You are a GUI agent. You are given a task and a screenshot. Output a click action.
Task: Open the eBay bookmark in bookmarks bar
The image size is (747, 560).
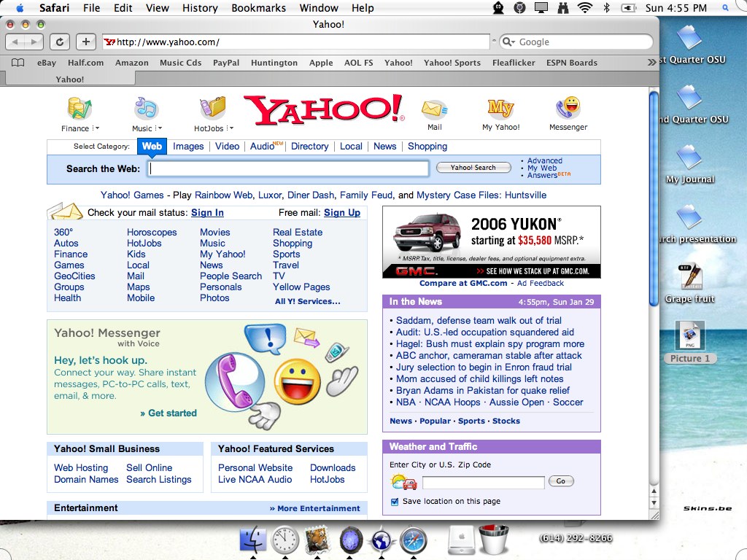point(47,63)
